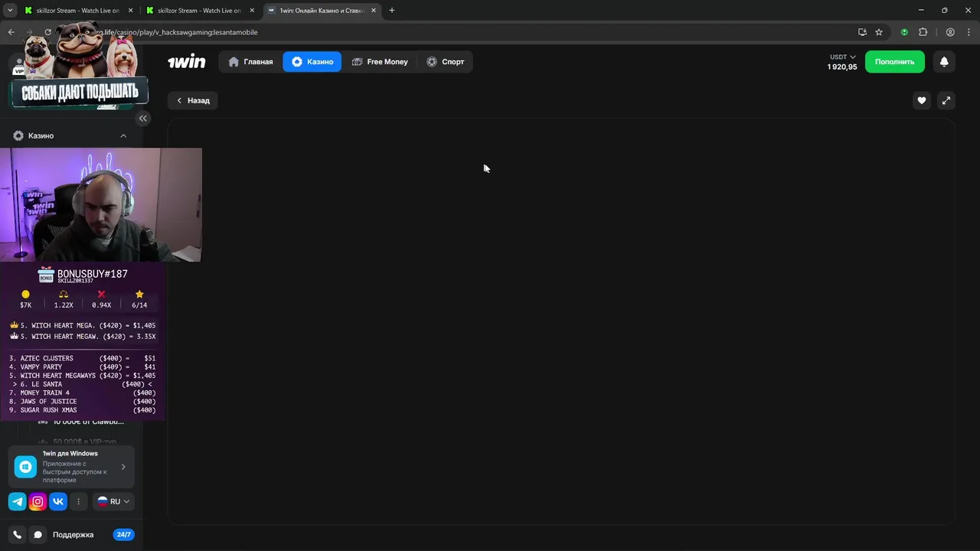Click the SUGAR RUSH XMAS list row
Screen dimensions: 980x551
(x=82, y=410)
